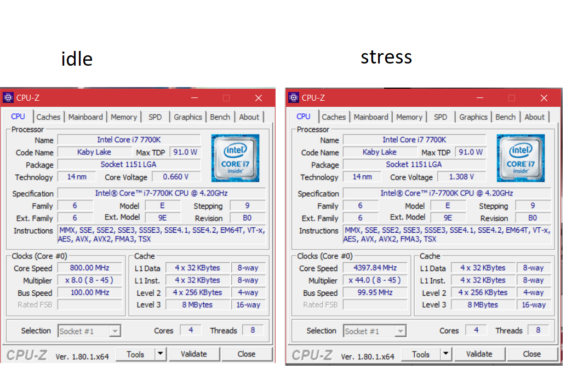572x392 pixels.
Task: Select CPU tab in idle window
Action: click(x=18, y=116)
